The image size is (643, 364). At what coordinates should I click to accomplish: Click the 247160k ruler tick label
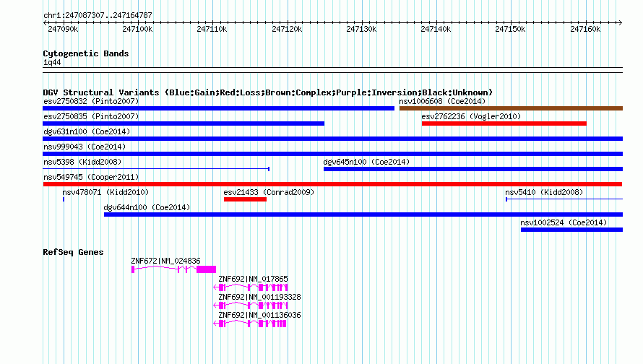click(585, 29)
